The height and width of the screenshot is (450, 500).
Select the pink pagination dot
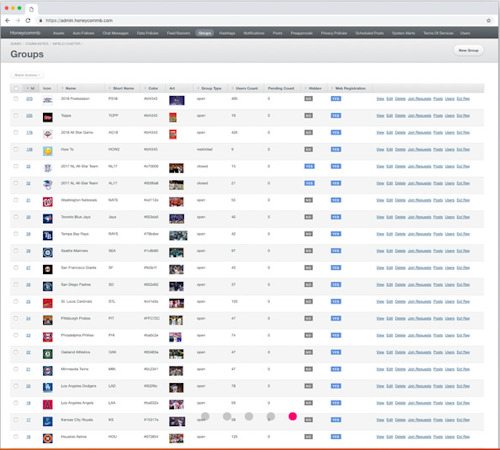coord(293,416)
